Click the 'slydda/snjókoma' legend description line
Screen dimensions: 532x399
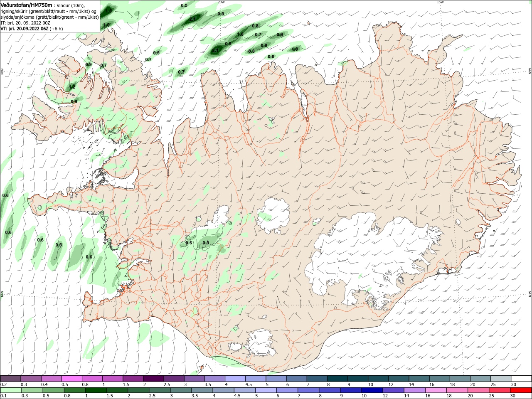point(49,17)
